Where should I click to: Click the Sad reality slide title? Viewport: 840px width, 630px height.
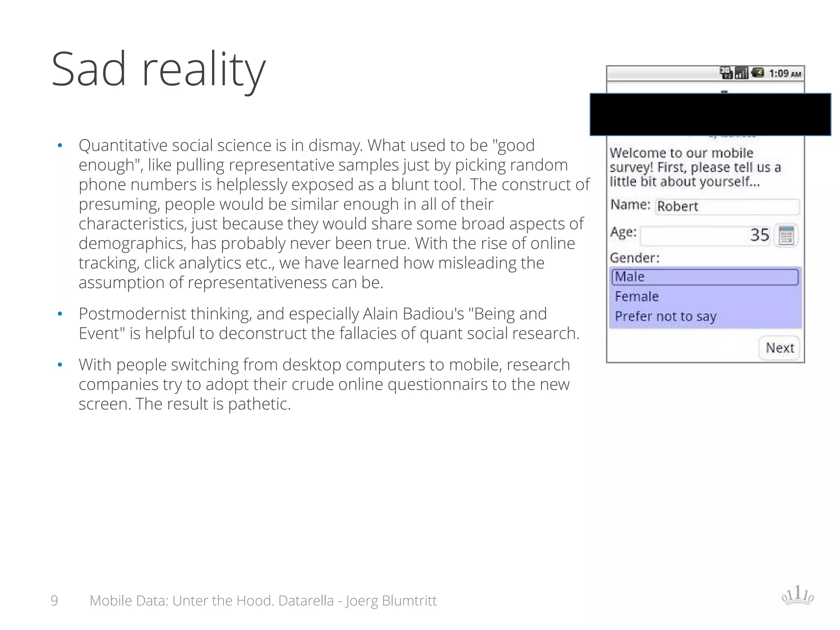pos(159,69)
